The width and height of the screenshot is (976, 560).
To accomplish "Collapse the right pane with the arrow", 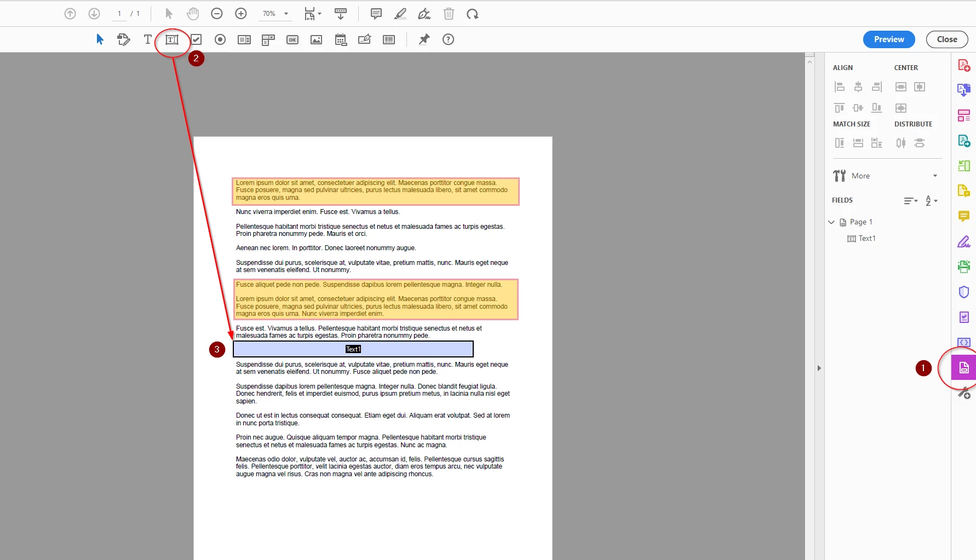I will click(x=819, y=368).
